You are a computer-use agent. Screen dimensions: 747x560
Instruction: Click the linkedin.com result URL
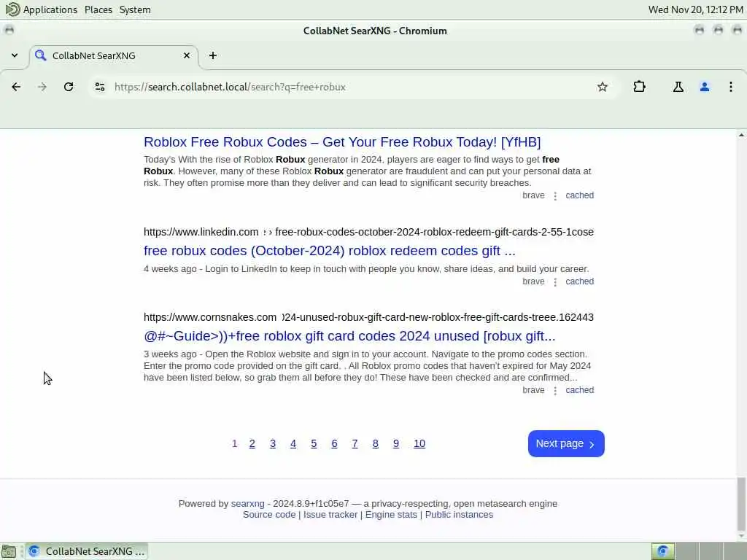[368, 232]
